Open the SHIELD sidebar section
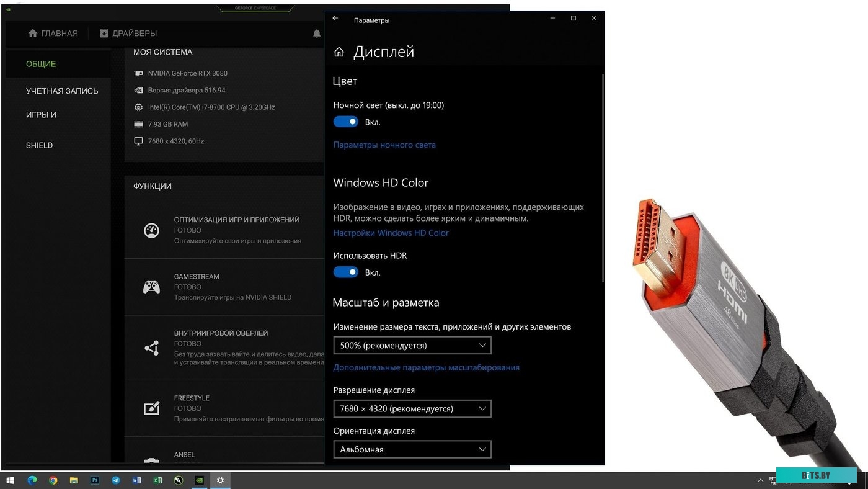Viewport: 868px width, 489px height. point(39,146)
